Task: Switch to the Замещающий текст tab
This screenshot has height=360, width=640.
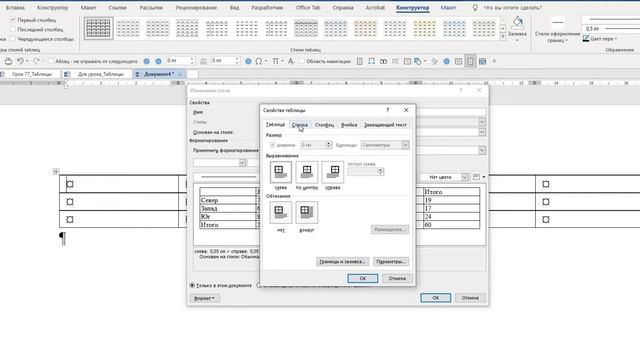Action: [385, 124]
